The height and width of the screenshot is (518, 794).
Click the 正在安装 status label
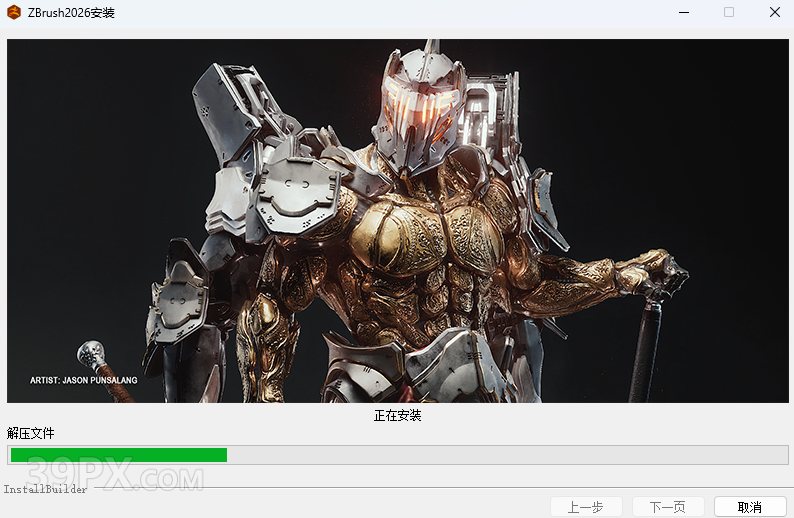397,415
